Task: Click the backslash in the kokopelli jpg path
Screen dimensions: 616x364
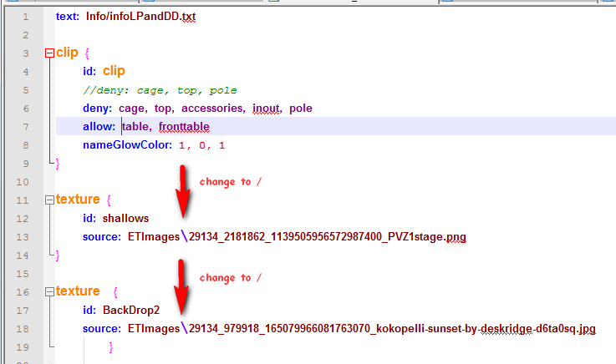Action: tap(185, 329)
